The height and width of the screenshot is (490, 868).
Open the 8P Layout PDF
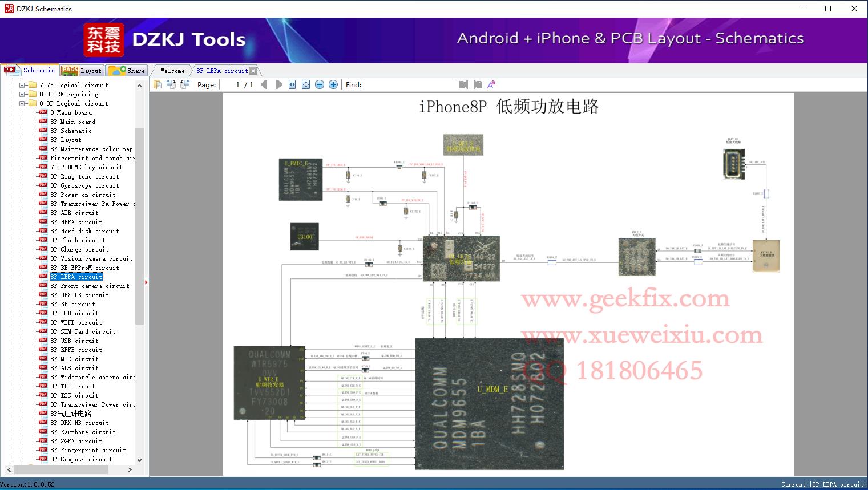[x=66, y=140]
